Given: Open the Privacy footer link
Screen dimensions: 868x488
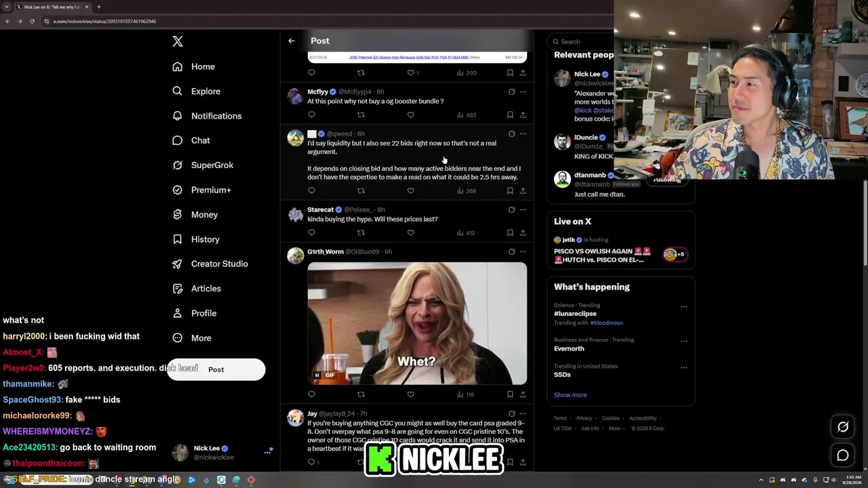Looking at the screenshot, I should 585,418.
